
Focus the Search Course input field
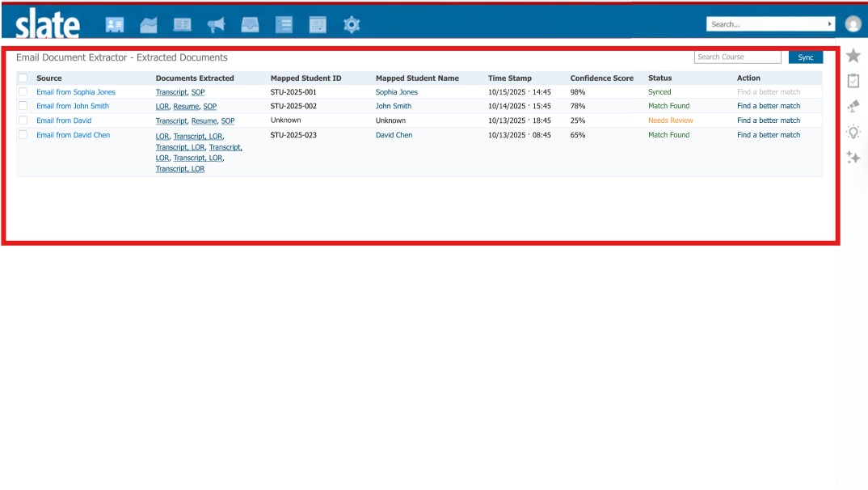pos(737,57)
